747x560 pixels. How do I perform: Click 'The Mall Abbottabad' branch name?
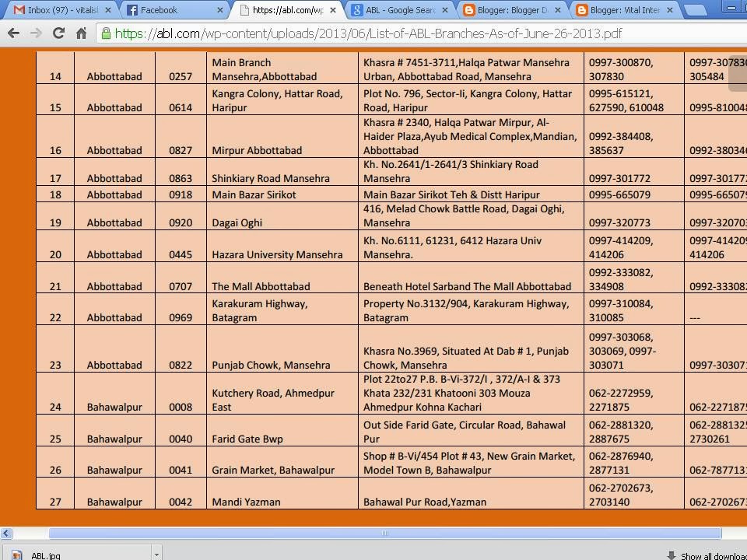click(261, 287)
